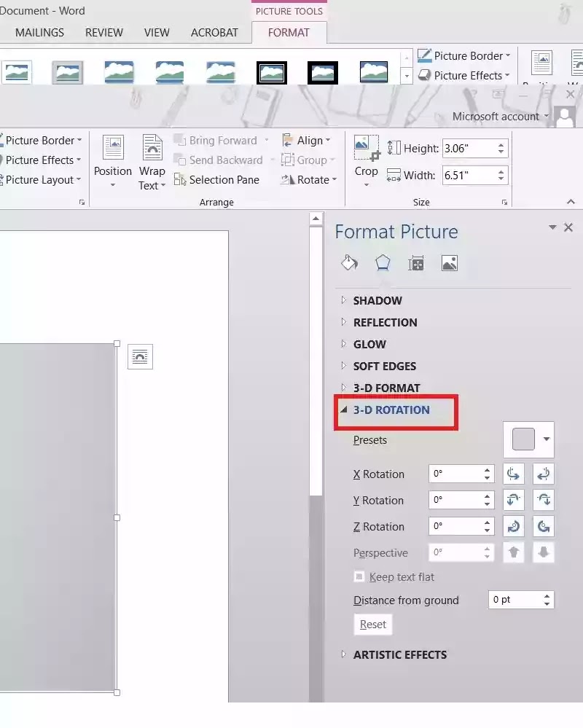Image resolution: width=583 pixels, height=728 pixels.
Task: Expand the Glow section
Action: click(x=343, y=343)
